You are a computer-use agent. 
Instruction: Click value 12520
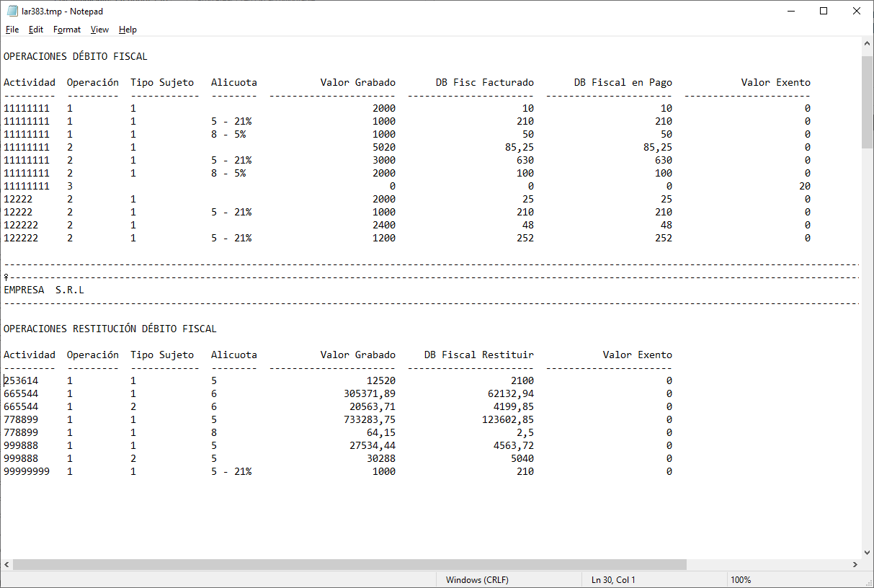pos(381,380)
